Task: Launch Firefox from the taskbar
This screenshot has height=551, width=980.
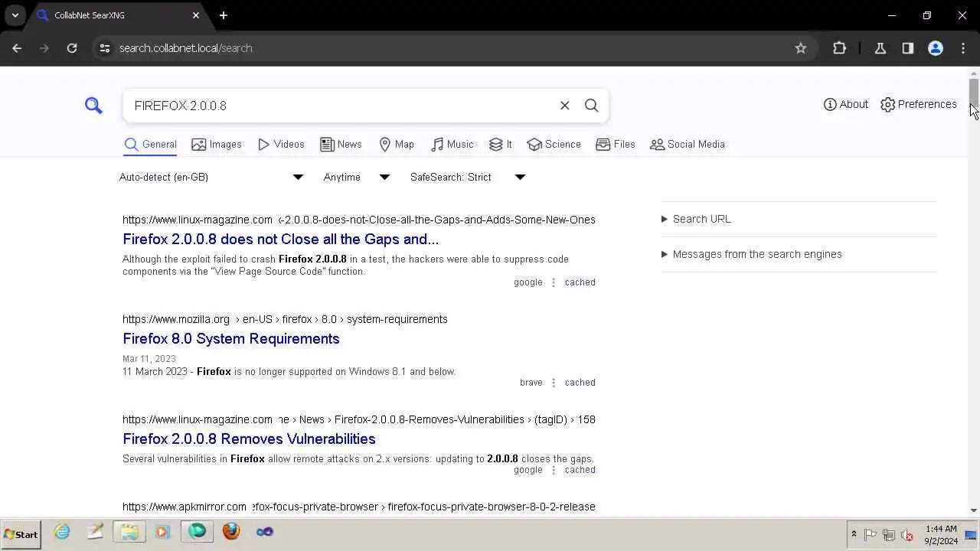Action: pyautogui.click(x=231, y=532)
